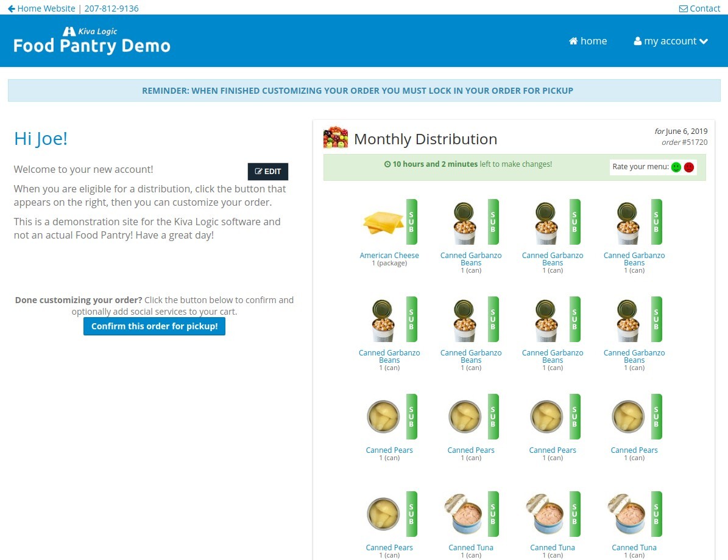
Task: Go to home in the navigation bar
Action: [x=588, y=41]
